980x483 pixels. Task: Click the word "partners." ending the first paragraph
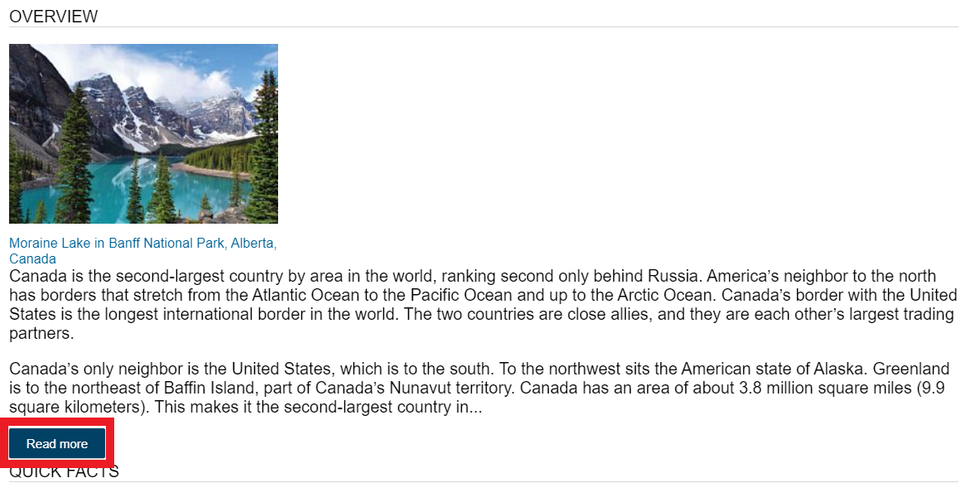(x=42, y=334)
